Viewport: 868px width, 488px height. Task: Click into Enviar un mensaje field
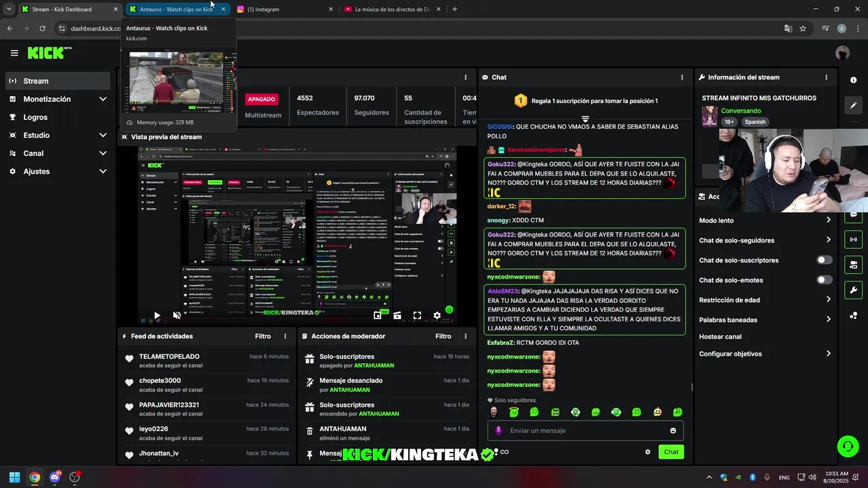585,430
